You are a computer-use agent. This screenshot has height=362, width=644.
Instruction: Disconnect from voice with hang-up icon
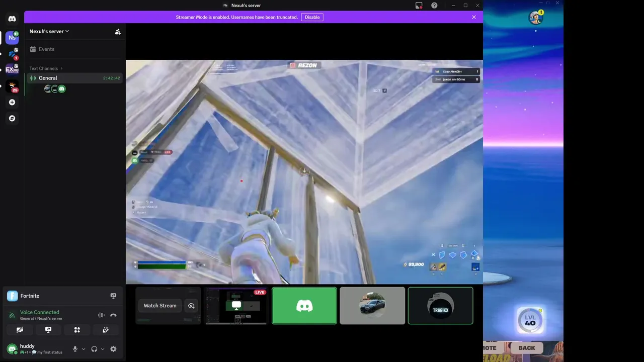pyautogui.click(x=113, y=315)
